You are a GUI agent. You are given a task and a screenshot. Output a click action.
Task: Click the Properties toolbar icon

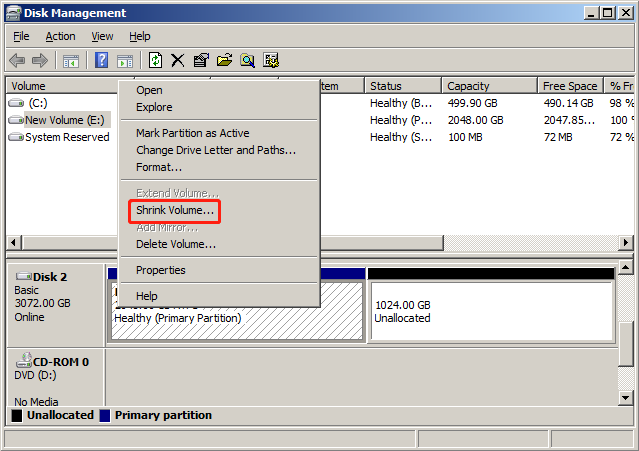(201, 61)
